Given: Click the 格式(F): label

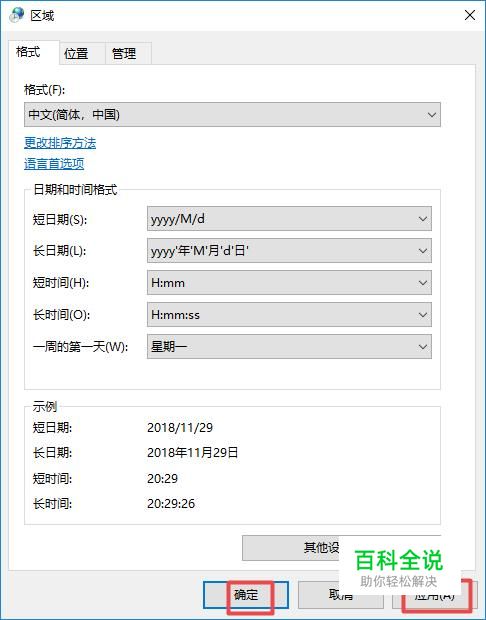Looking at the screenshot, I should 44,90.
